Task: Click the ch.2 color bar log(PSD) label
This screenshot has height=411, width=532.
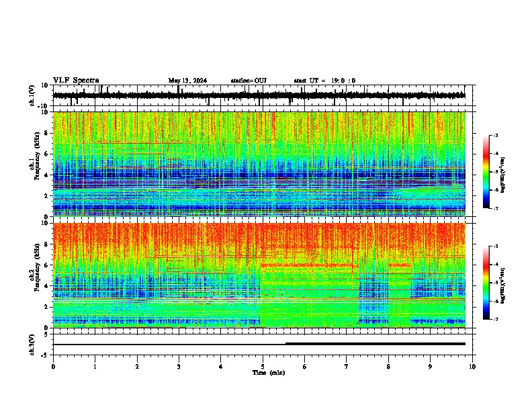Action: (x=502, y=285)
